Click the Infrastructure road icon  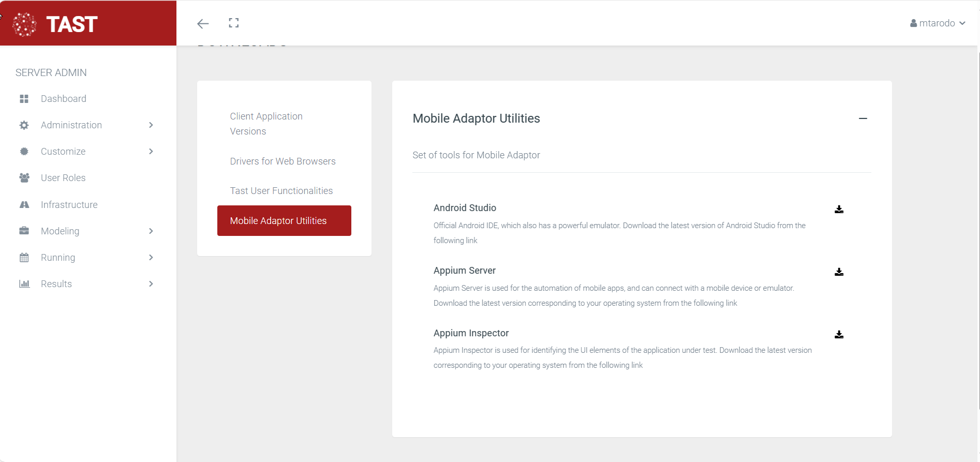coord(24,205)
